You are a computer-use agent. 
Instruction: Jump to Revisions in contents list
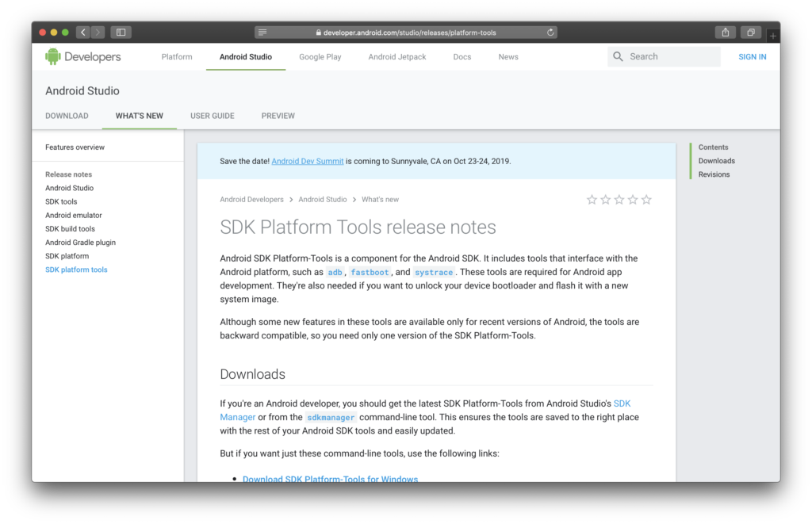[714, 174]
